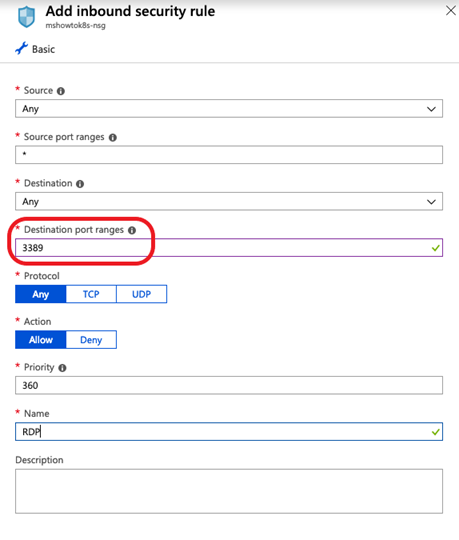Click the Destination port ranges field with 3389
The width and height of the screenshot is (459, 540).
(229, 248)
